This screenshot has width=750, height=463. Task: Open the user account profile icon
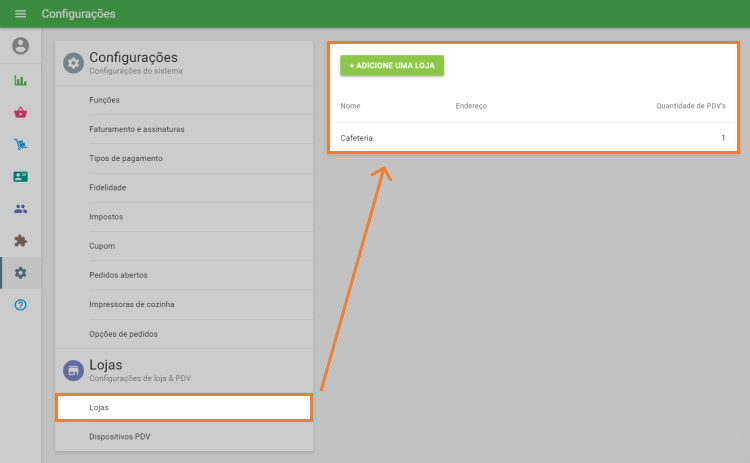click(20, 46)
